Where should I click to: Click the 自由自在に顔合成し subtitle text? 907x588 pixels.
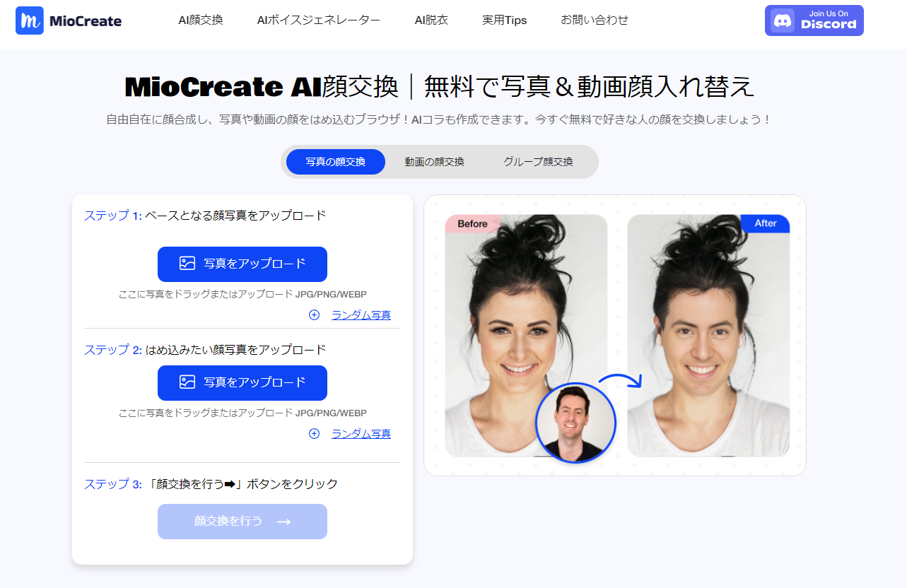click(438, 119)
